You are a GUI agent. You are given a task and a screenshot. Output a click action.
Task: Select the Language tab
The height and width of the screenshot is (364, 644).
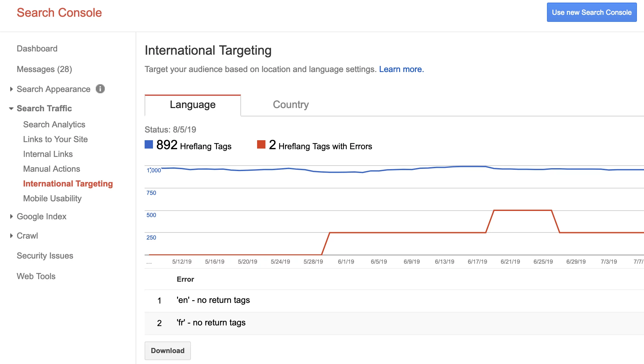click(192, 105)
